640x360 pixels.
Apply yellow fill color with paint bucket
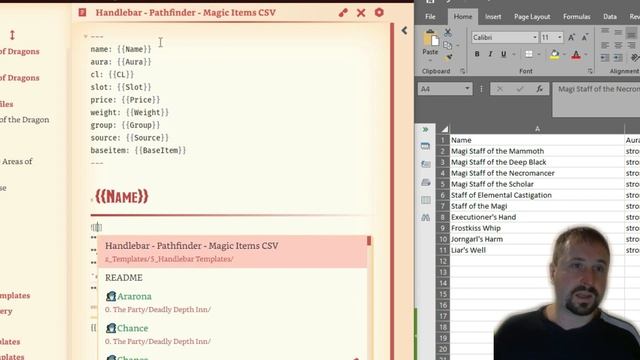click(554, 54)
